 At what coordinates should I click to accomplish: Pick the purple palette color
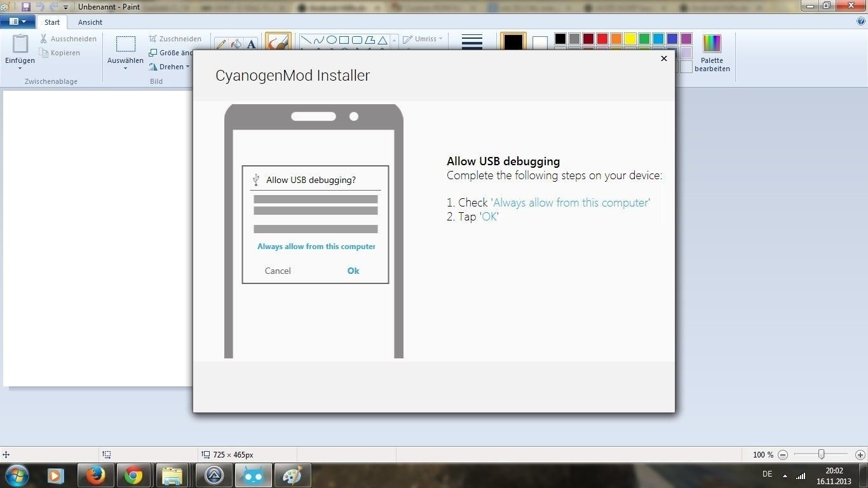[x=686, y=39]
